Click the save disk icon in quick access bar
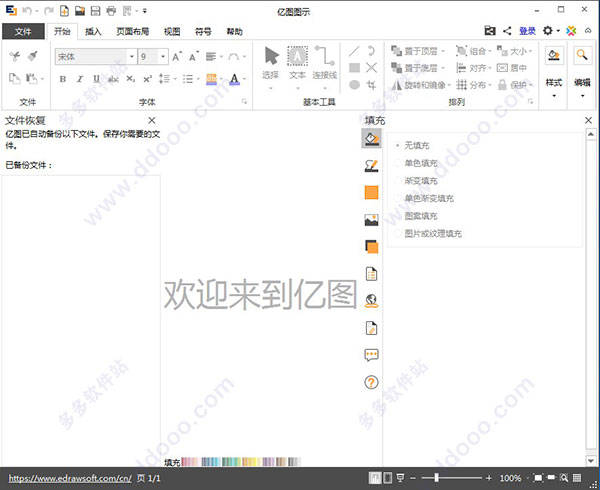 click(x=95, y=11)
